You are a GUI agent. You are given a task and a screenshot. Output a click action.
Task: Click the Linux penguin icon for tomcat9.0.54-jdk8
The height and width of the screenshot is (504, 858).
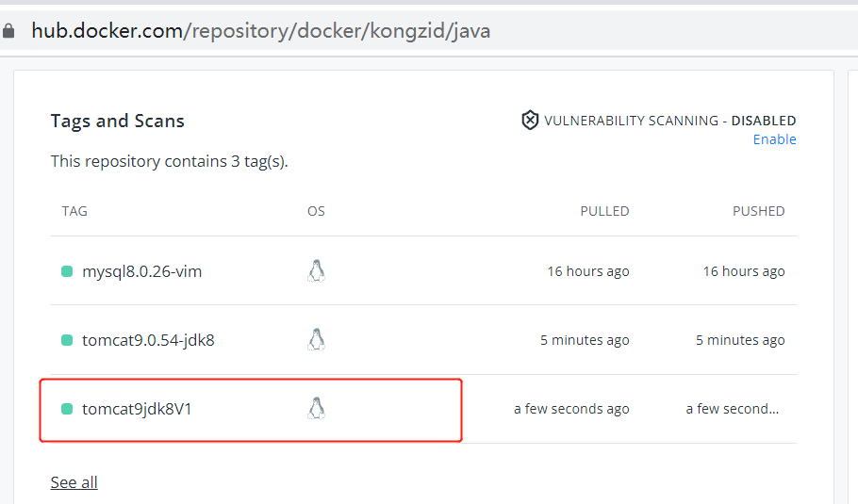click(x=316, y=340)
